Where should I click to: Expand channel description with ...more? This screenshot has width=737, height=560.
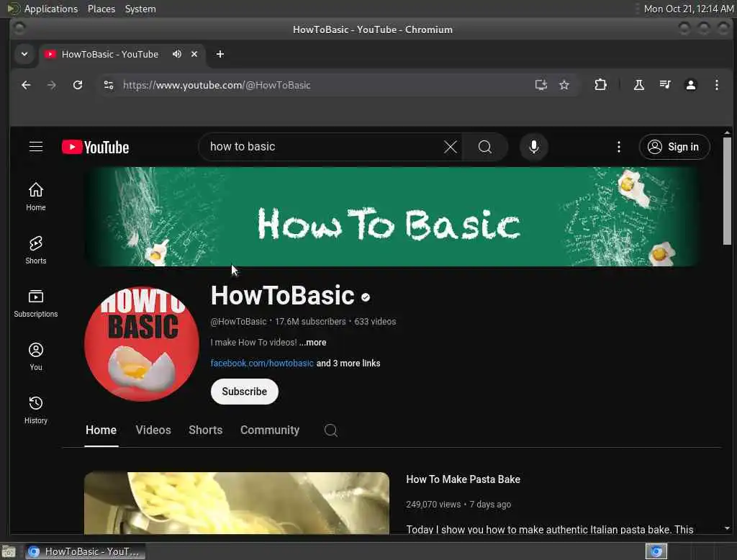tap(312, 343)
